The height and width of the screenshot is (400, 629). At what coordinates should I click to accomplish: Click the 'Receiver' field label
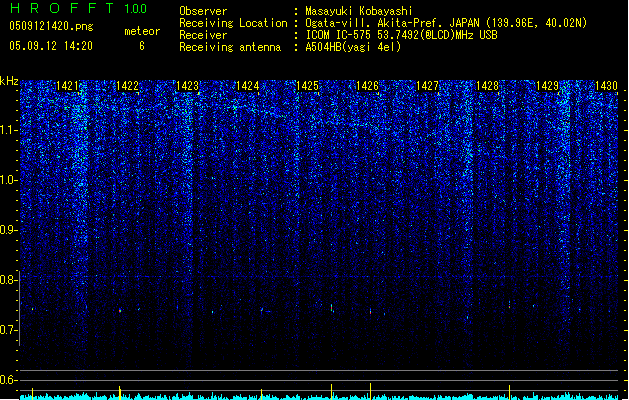pyautogui.click(x=203, y=35)
